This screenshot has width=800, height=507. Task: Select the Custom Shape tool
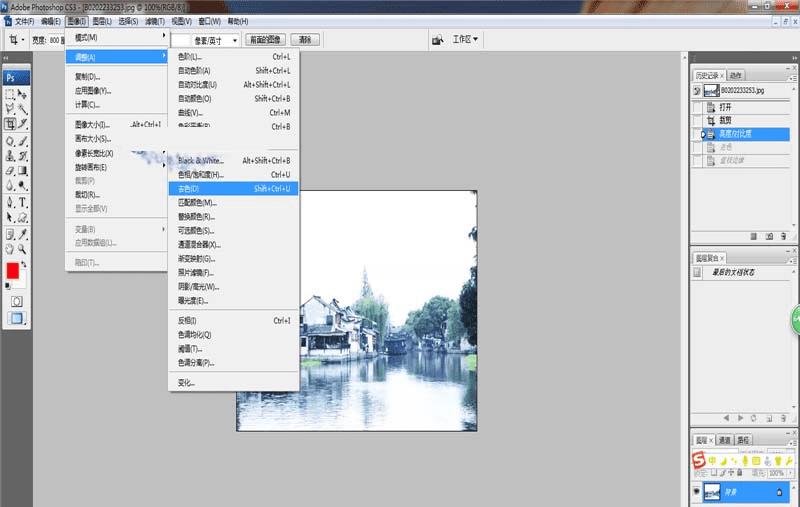tap(22, 217)
